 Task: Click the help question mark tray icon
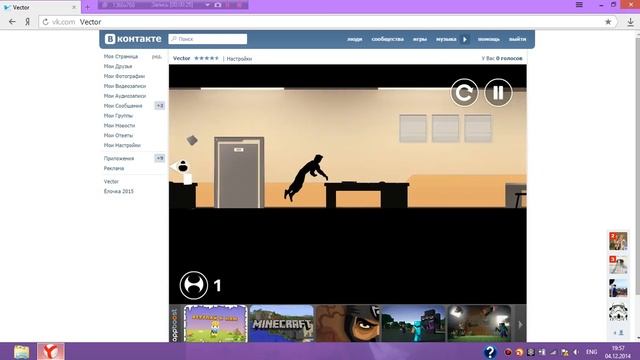pyautogui.click(x=490, y=352)
